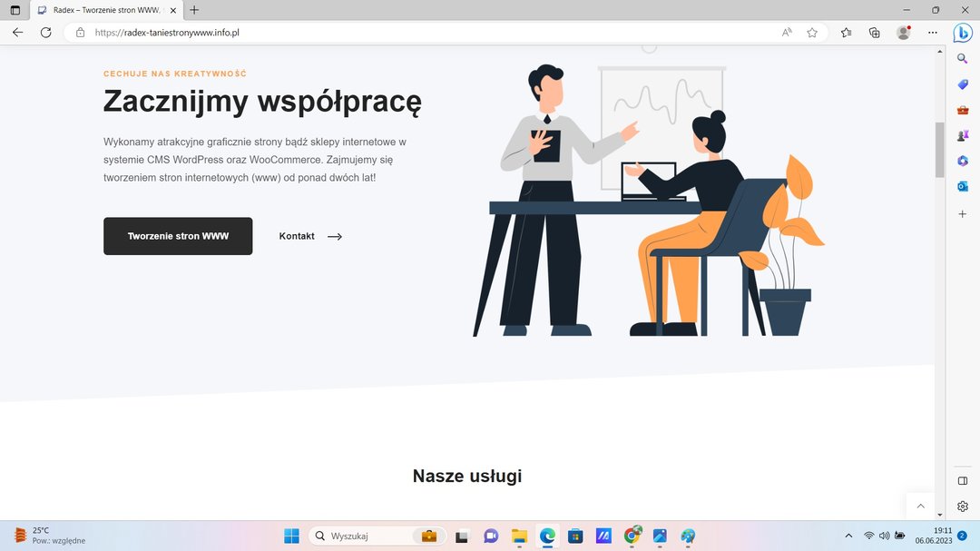Expand the system tray hidden icons chevron
This screenshot has width=980, height=551.
(848, 536)
